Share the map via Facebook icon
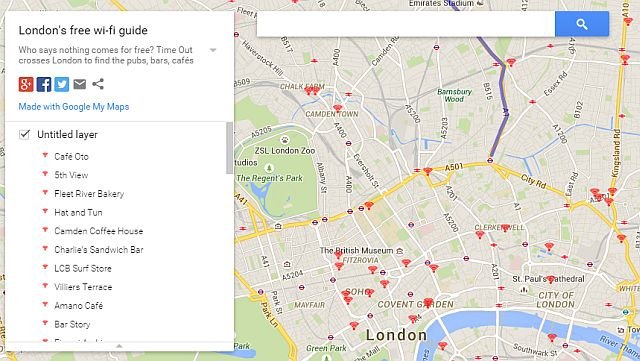The image size is (640, 361). tap(44, 84)
